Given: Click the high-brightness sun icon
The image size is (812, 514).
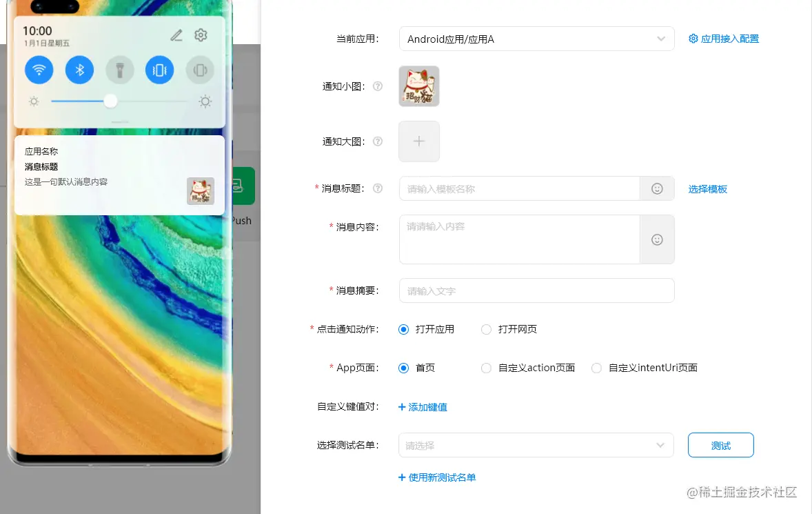Looking at the screenshot, I should click(x=205, y=101).
